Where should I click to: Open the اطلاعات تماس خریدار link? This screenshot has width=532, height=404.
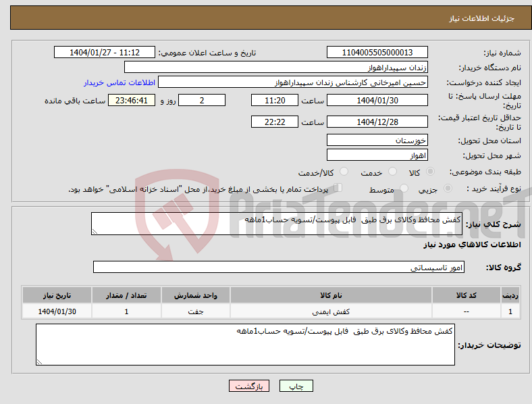pos(119,82)
